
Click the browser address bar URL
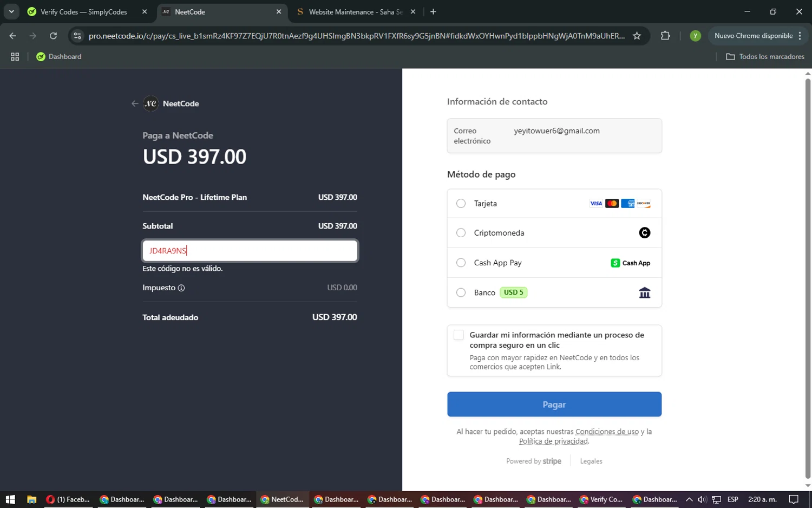(356, 36)
